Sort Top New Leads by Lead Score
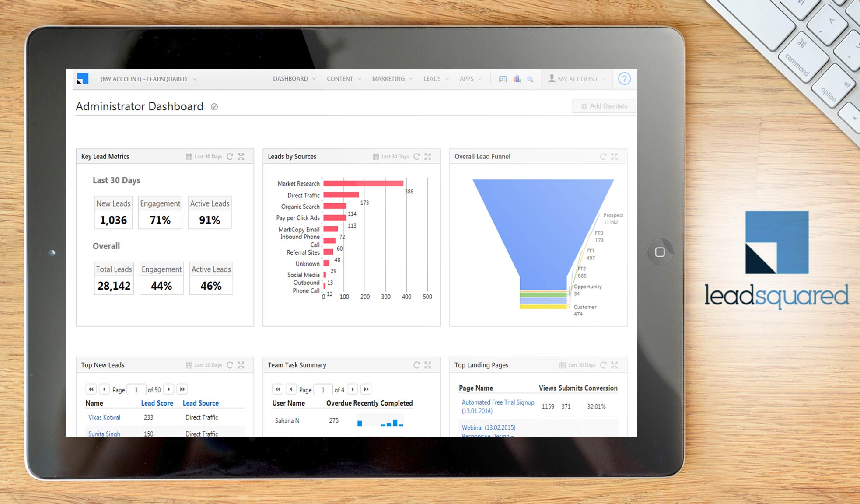860x504 pixels. click(x=157, y=403)
